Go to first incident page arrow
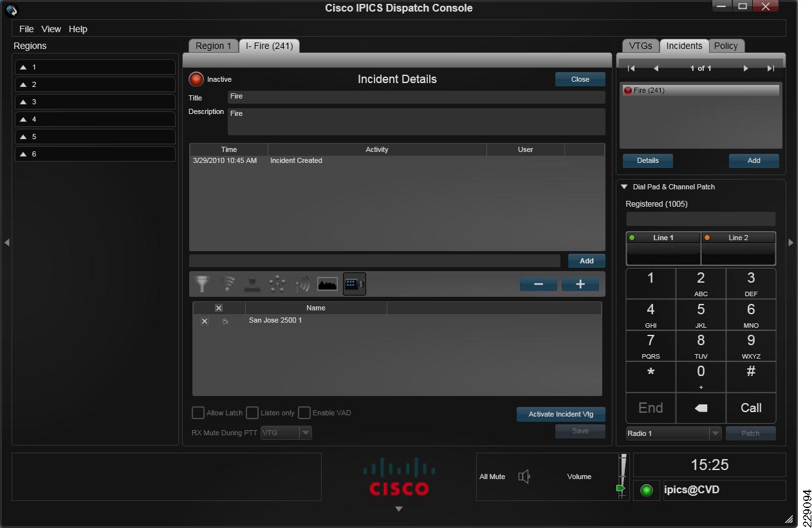812x528 pixels. [631, 68]
